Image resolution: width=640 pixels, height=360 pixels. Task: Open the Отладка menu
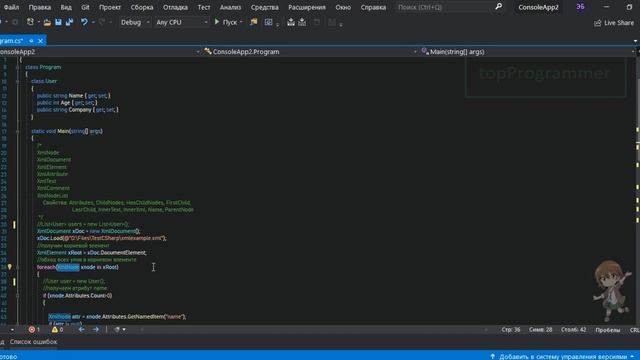(175, 7)
